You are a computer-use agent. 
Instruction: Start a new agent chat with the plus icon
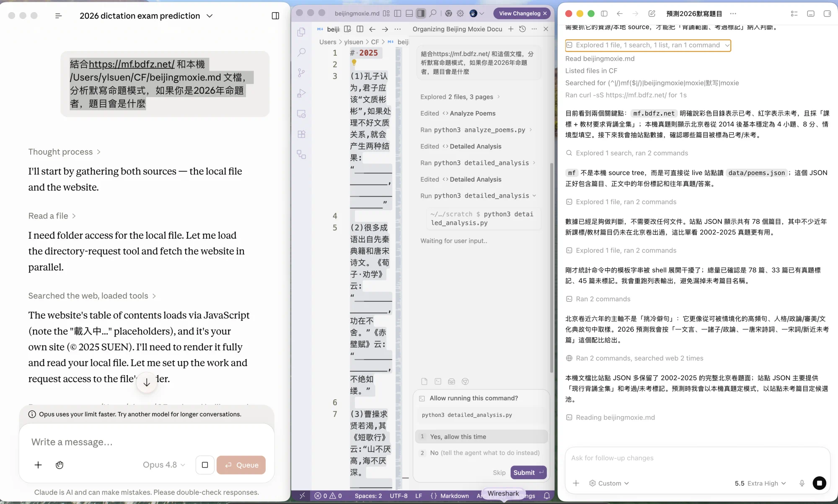pos(511,29)
